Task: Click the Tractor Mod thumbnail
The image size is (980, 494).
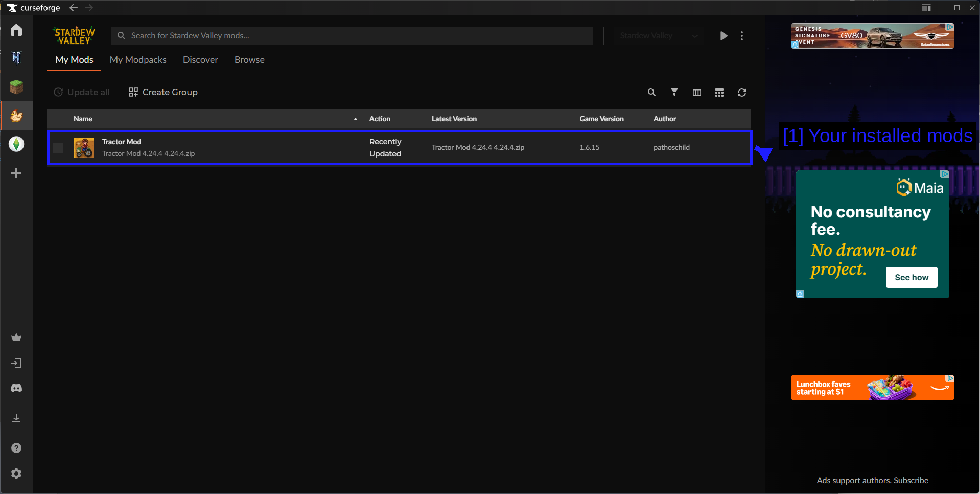Action: coord(84,148)
